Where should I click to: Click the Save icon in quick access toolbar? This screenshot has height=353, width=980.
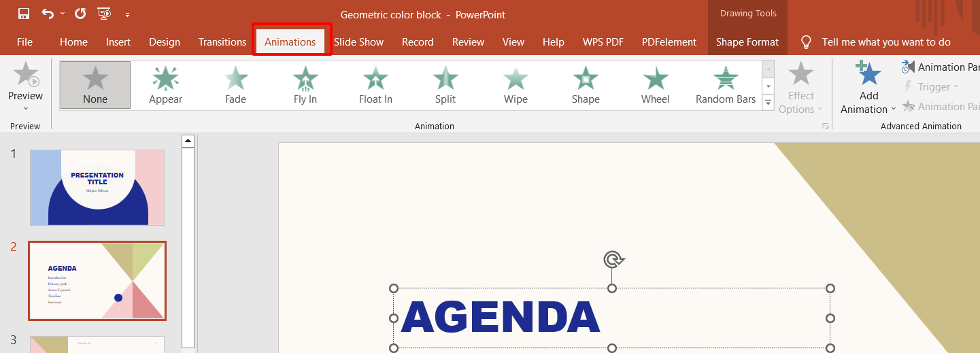[x=24, y=14]
